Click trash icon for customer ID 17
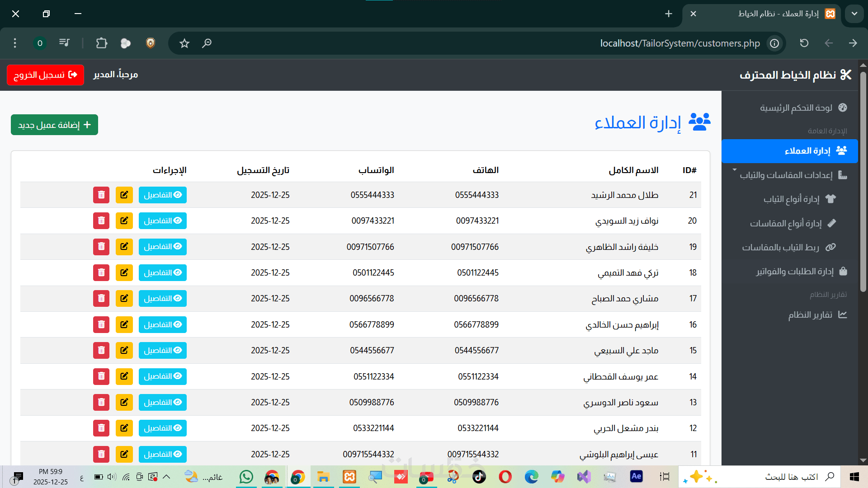 point(101,298)
